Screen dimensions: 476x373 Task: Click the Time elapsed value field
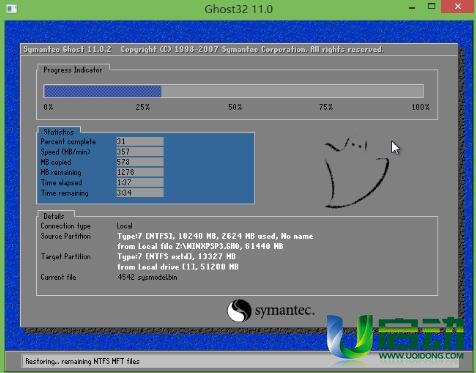140,182
